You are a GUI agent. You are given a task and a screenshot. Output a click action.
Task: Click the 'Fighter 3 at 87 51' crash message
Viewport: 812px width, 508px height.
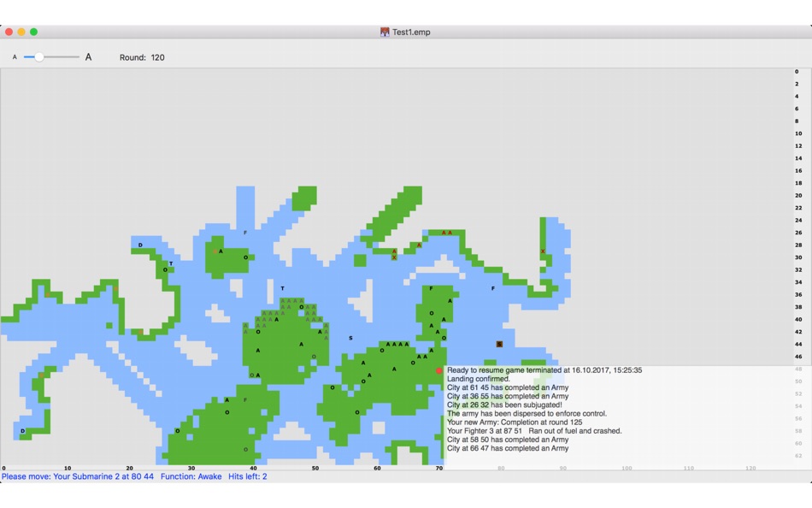pyautogui.click(x=534, y=431)
